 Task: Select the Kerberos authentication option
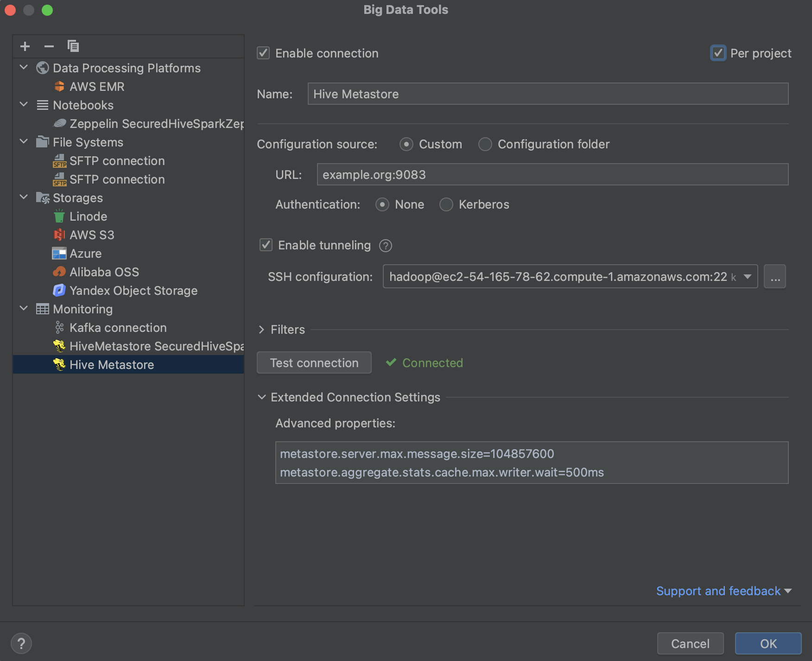446,204
